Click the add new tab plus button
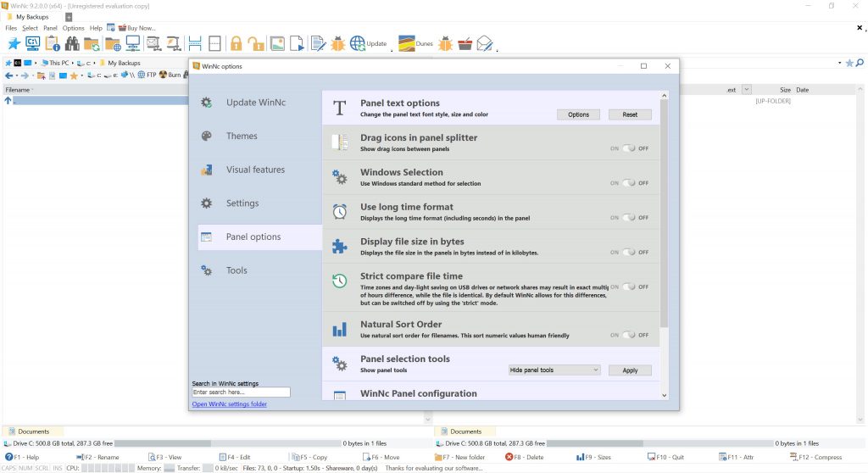 69,17
